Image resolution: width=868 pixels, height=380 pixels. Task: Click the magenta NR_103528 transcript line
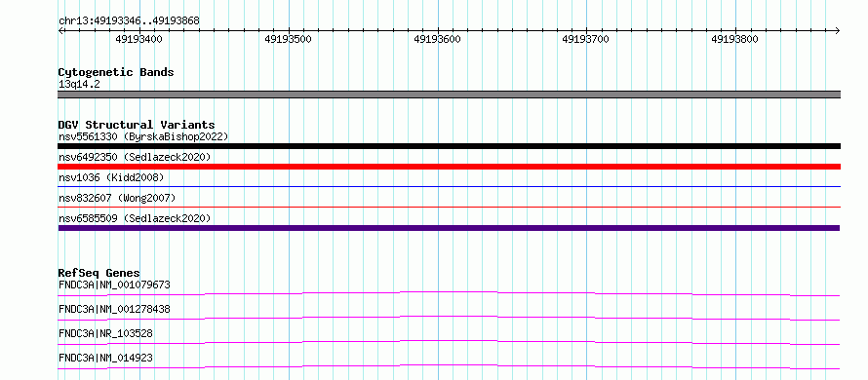(449, 342)
